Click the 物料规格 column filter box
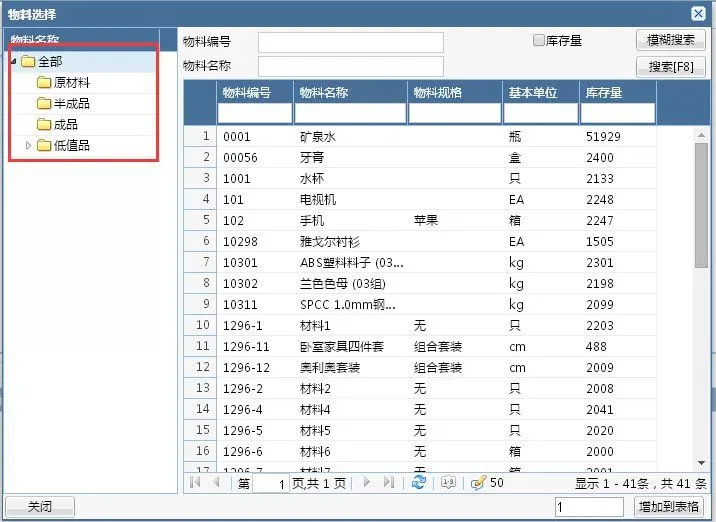 [455, 113]
